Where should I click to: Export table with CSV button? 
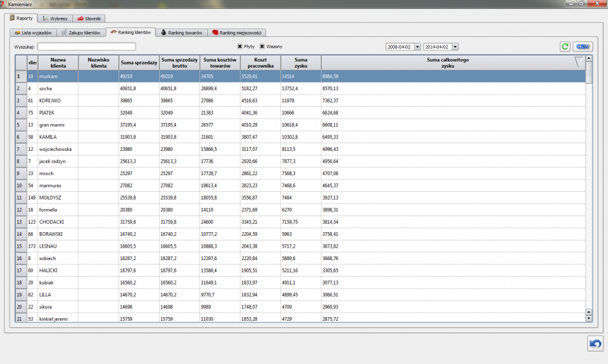[582, 46]
